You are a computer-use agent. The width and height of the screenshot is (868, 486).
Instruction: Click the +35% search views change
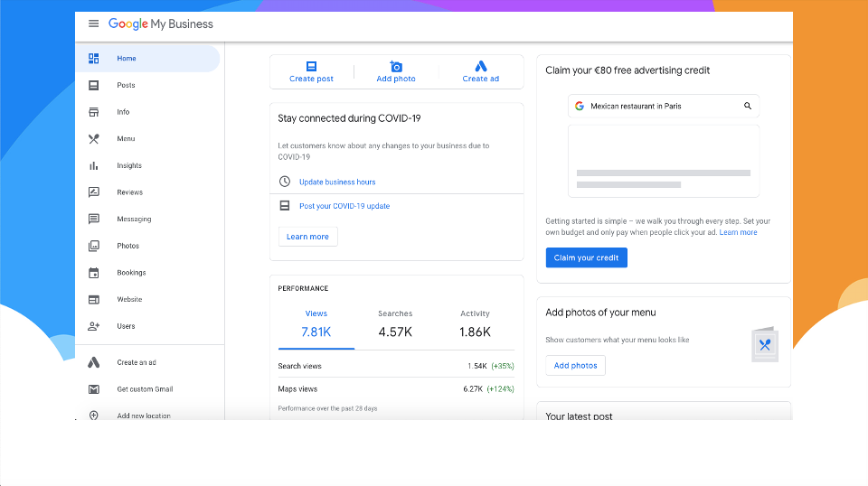(503, 366)
